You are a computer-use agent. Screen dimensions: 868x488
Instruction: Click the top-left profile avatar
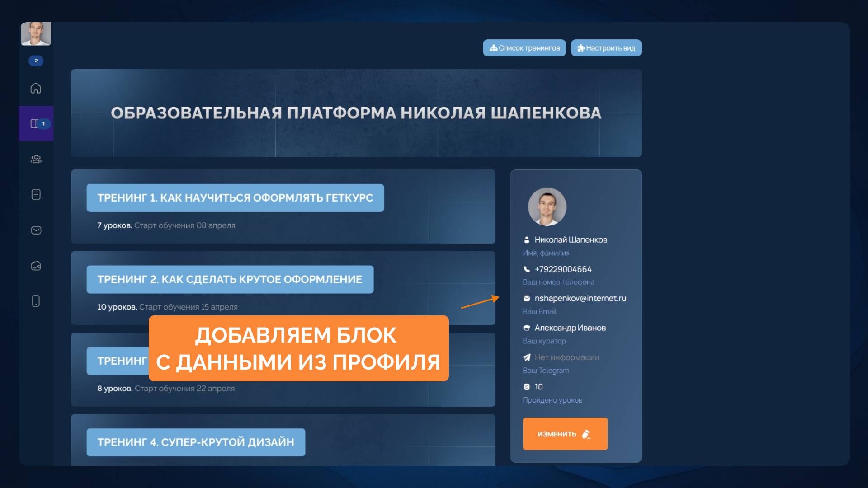pyautogui.click(x=36, y=33)
